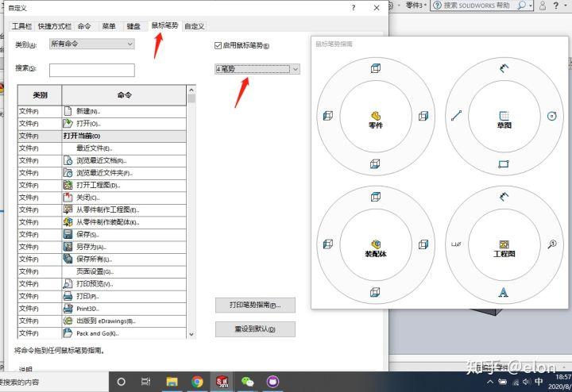This screenshot has width=572, height=392.
Task: Select the Left view icon in 装配体 gesture wheel
Action: [x=328, y=244]
